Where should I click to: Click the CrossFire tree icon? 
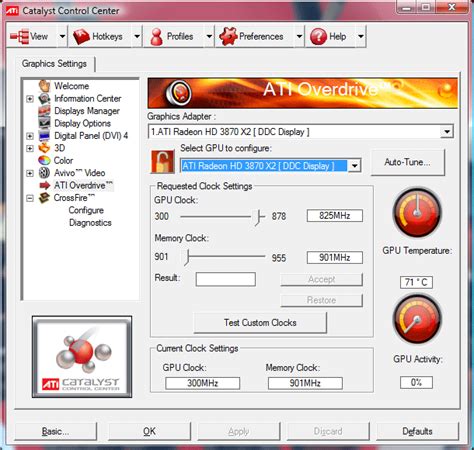44,198
